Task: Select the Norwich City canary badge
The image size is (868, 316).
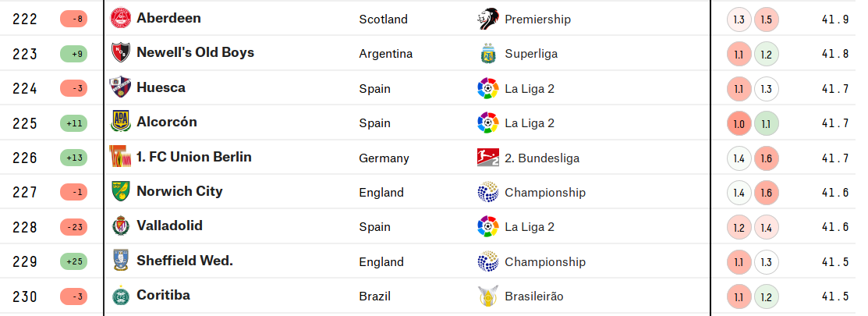Action: click(x=121, y=191)
